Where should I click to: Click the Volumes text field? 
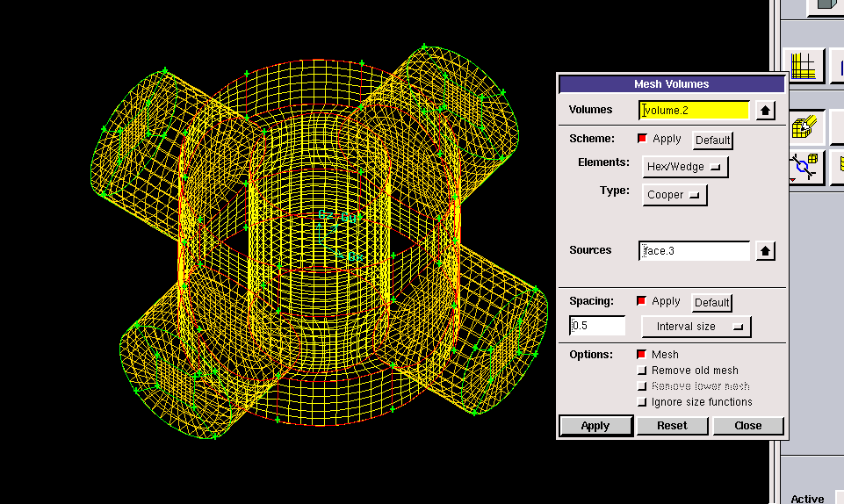coord(694,111)
